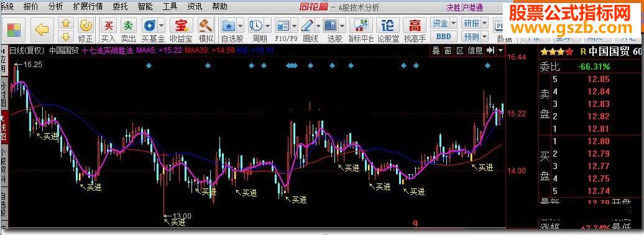This screenshot has width=644, height=235.
Task: Expand the 研报 dropdown arrow
Action: [x=485, y=23]
